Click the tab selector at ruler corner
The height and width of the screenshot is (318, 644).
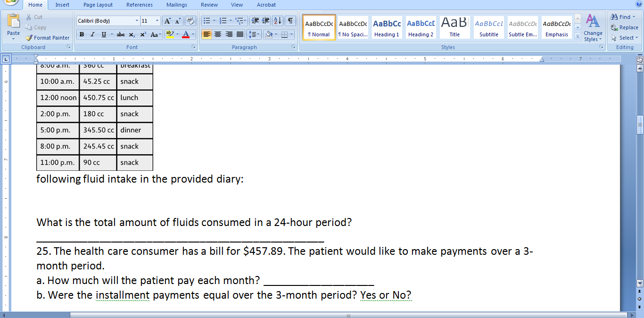click(x=6, y=59)
